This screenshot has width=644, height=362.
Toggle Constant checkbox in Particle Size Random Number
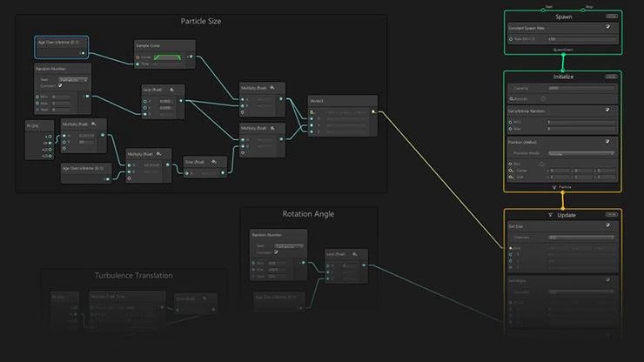tap(60, 85)
